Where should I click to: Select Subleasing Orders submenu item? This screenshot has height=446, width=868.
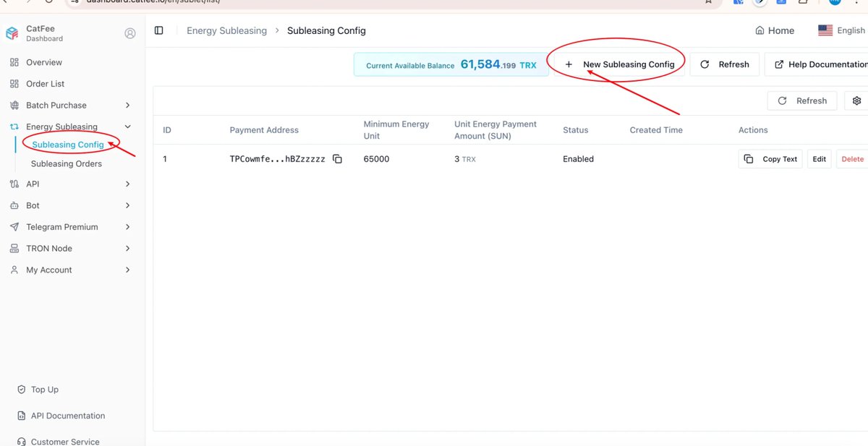point(67,164)
